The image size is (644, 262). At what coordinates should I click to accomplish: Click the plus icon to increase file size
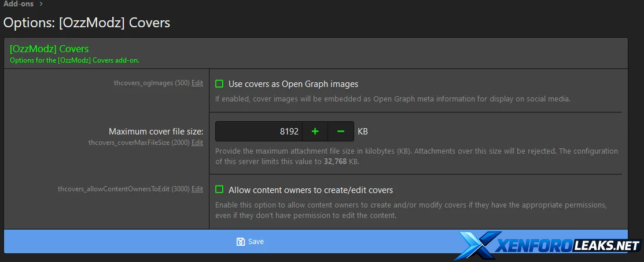click(x=315, y=132)
